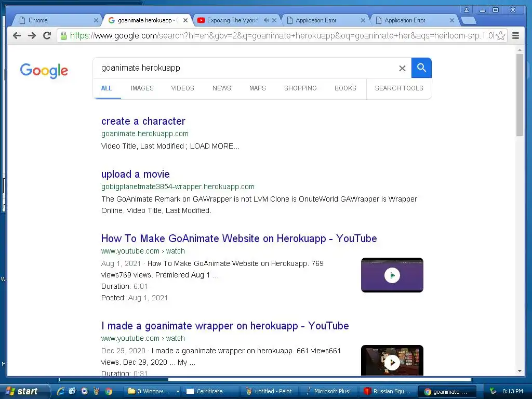532x399 pixels.
Task: Click the browser address bar URL
Action: pyautogui.click(x=282, y=36)
